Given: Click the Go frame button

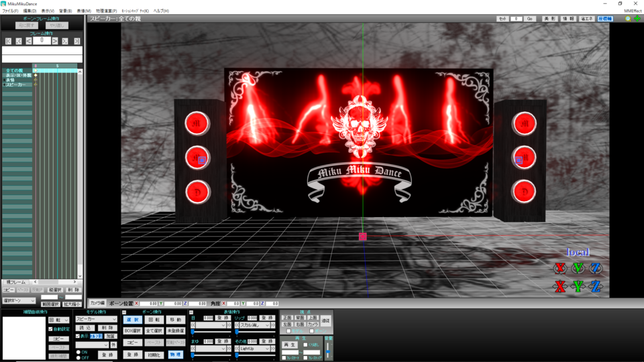Looking at the screenshot, I should (530, 19).
